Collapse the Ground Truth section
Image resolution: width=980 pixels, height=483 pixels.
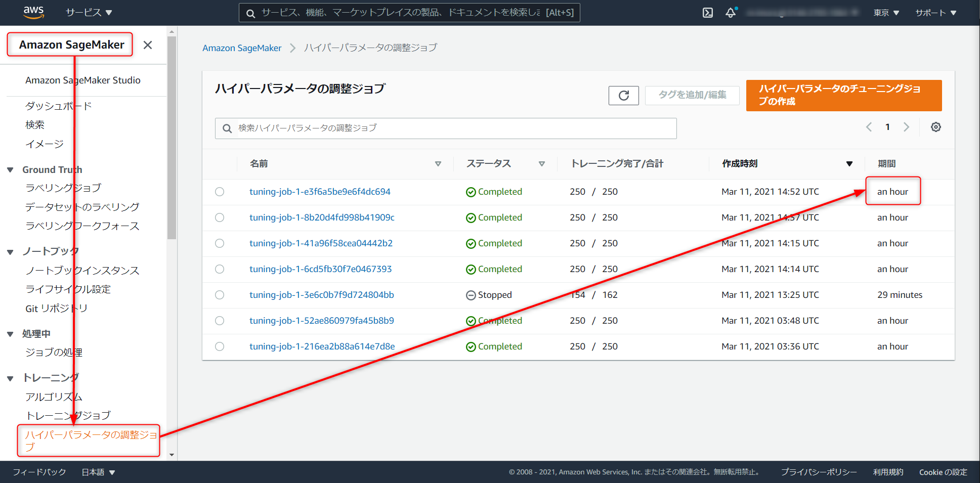[x=10, y=170]
